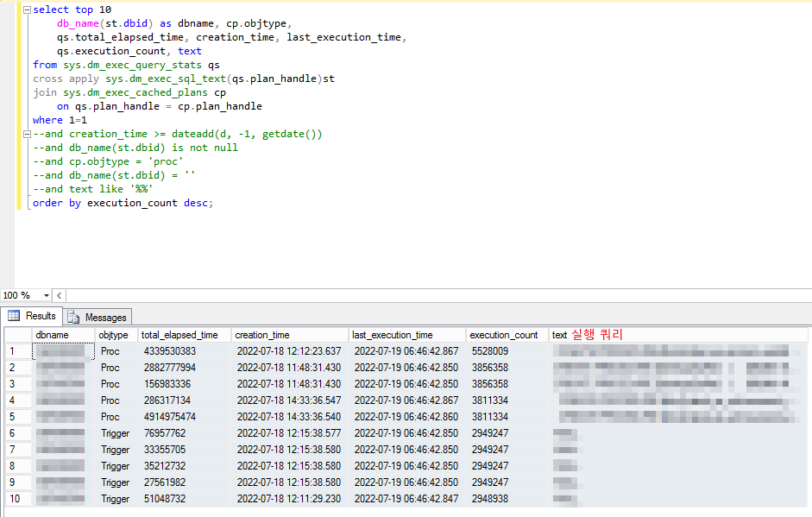Screen dimensions: 812x517
Task: Collapse the select top 10 code block
Action: click(x=27, y=9)
